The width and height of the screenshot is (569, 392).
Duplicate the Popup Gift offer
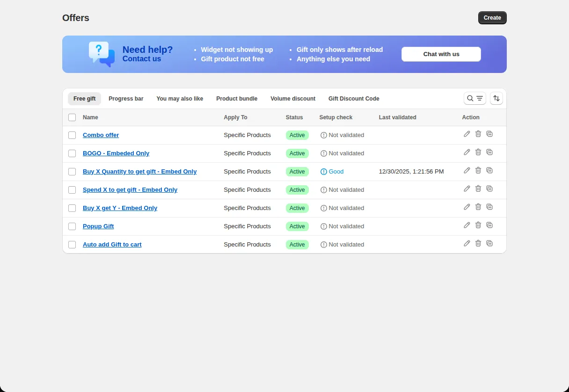(489, 225)
